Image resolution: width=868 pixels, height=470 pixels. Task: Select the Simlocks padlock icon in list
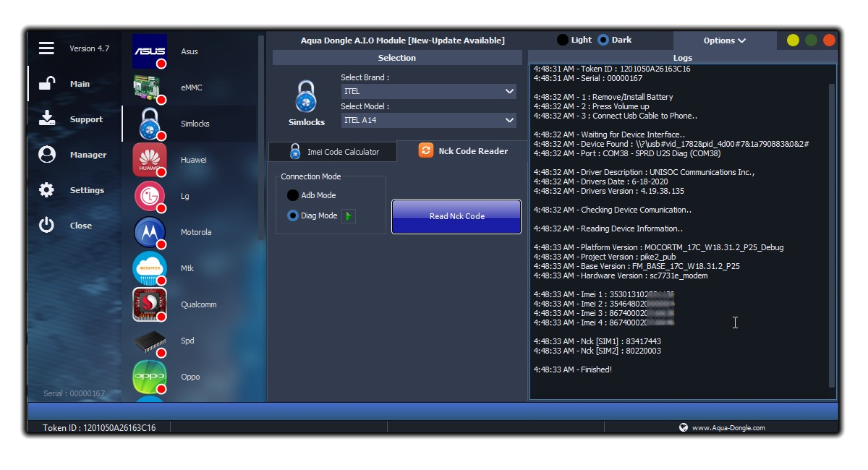pos(150,124)
